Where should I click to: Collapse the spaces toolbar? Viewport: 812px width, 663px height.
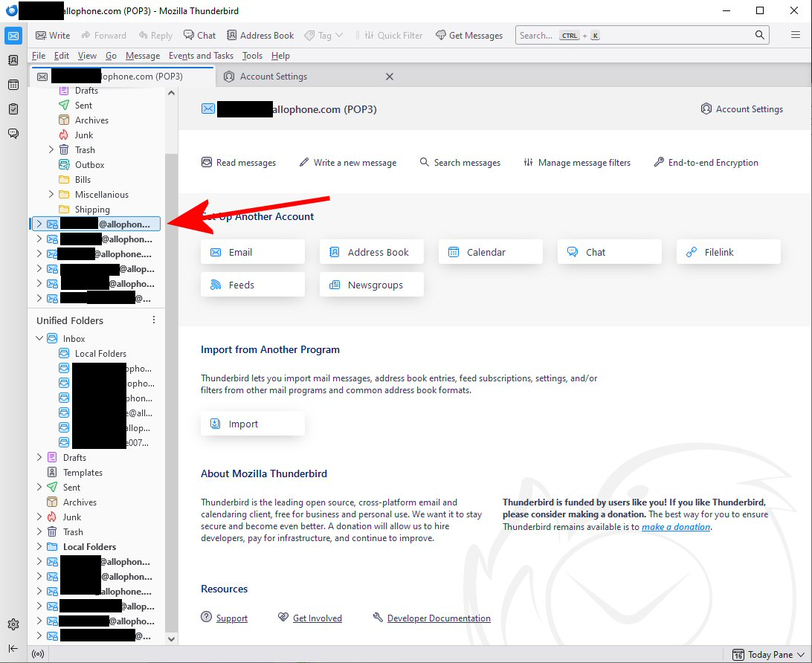pos(13,649)
